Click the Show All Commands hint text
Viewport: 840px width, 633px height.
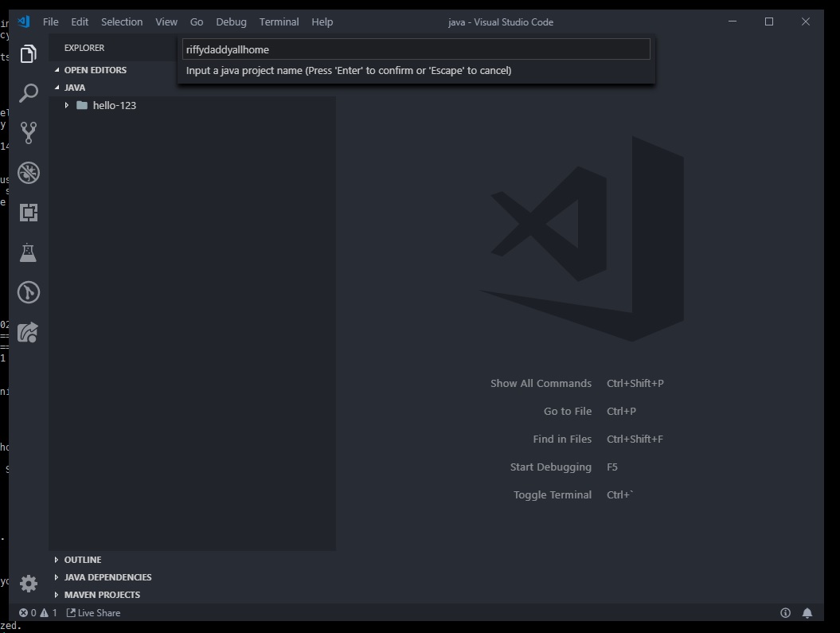click(541, 384)
